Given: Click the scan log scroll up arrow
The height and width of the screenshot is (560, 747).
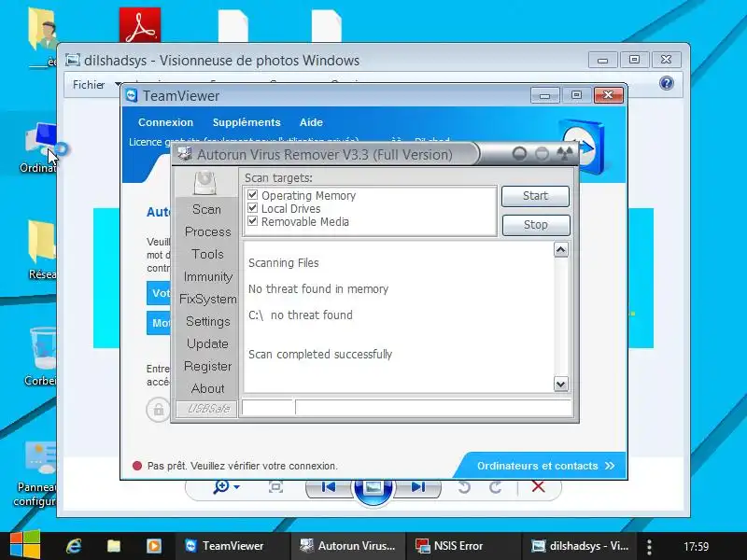Looking at the screenshot, I should point(561,249).
